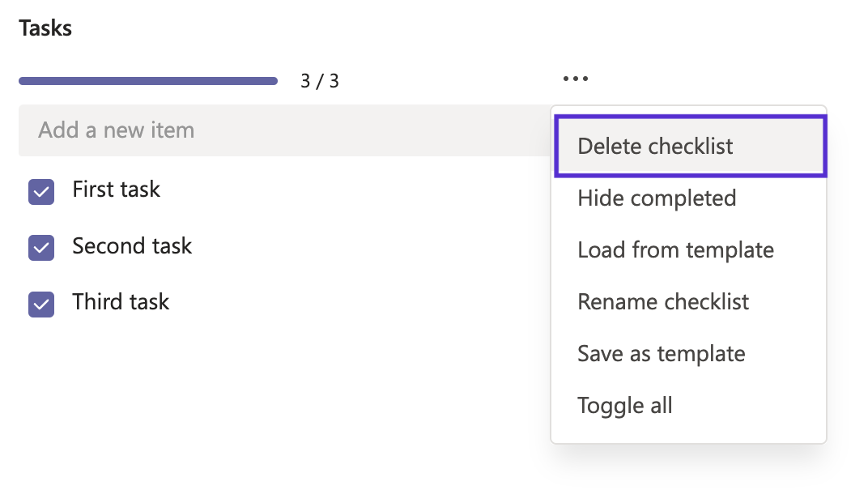Image resolution: width=868 pixels, height=490 pixels.
Task: Click the Tasks heading
Action: (45, 28)
